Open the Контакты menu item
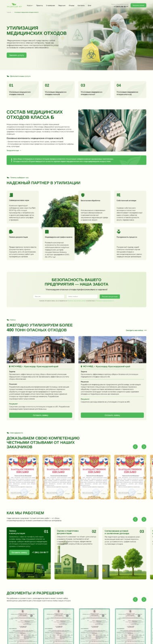The height and width of the screenshot is (644, 153). click(81, 6)
